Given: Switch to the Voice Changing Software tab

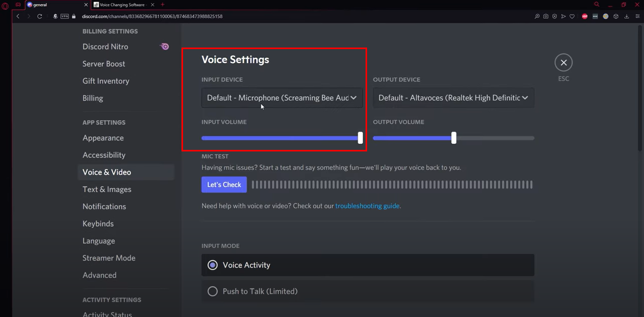Looking at the screenshot, I should (121, 4).
